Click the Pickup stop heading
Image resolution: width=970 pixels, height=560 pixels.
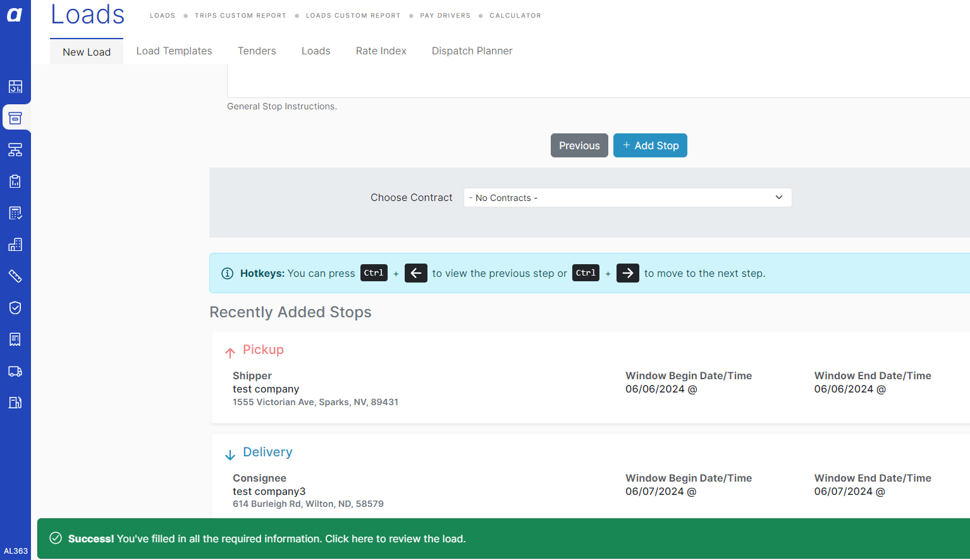coord(263,350)
